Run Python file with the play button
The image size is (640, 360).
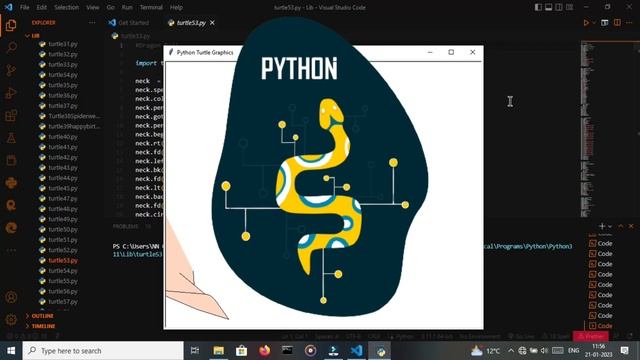pyautogui.click(x=586, y=23)
